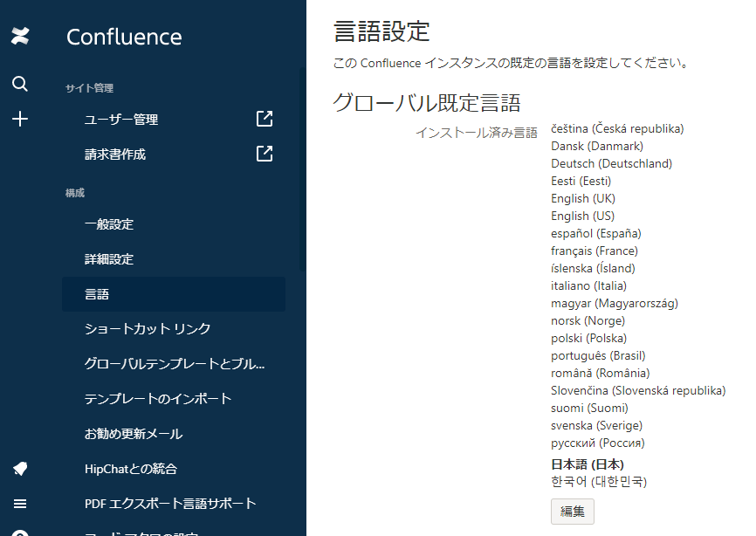Click the 言語設定 page heading
The height and width of the screenshot is (536, 756).
(381, 31)
